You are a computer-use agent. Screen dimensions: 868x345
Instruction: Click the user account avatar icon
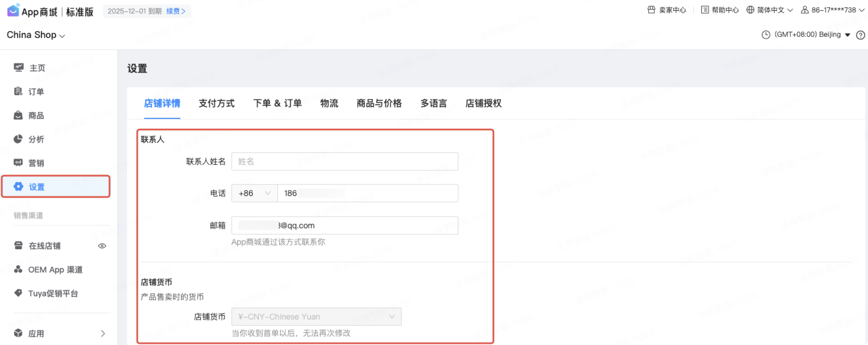coord(805,10)
